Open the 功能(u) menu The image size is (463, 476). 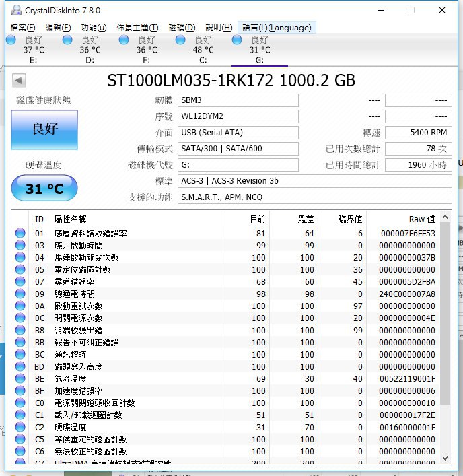tap(93, 28)
